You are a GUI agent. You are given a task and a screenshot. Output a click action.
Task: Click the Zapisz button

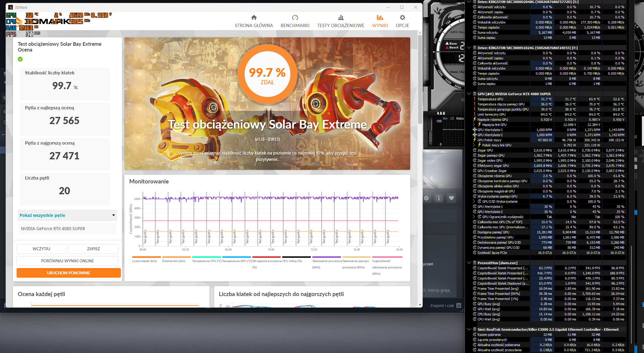point(93,249)
